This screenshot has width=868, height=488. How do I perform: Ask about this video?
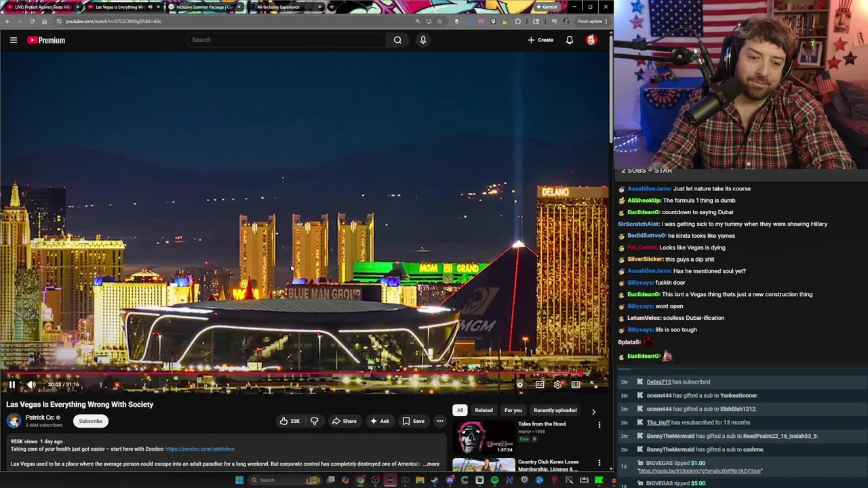pyautogui.click(x=379, y=421)
